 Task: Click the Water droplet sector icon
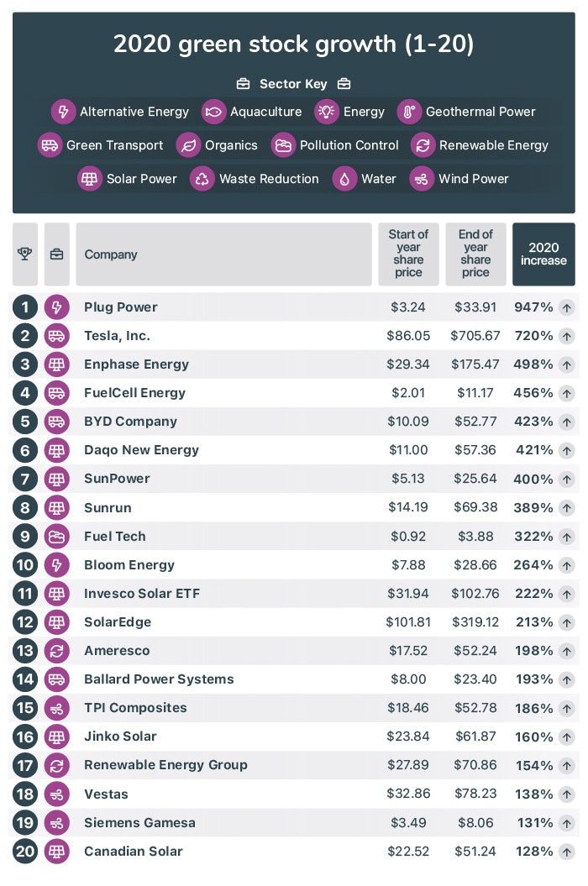click(345, 179)
